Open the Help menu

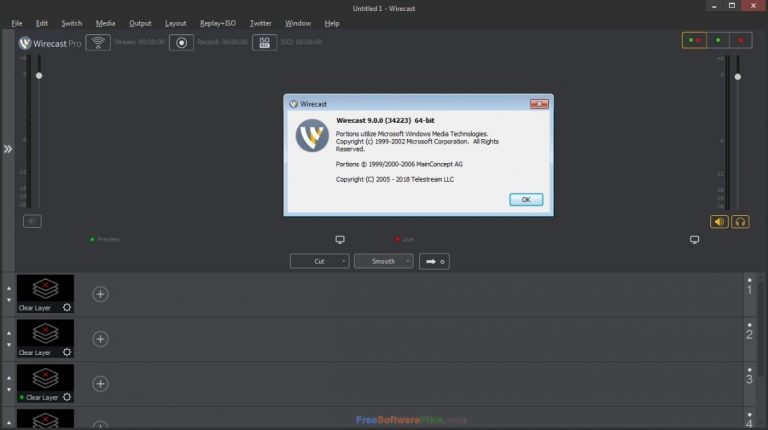coord(332,23)
